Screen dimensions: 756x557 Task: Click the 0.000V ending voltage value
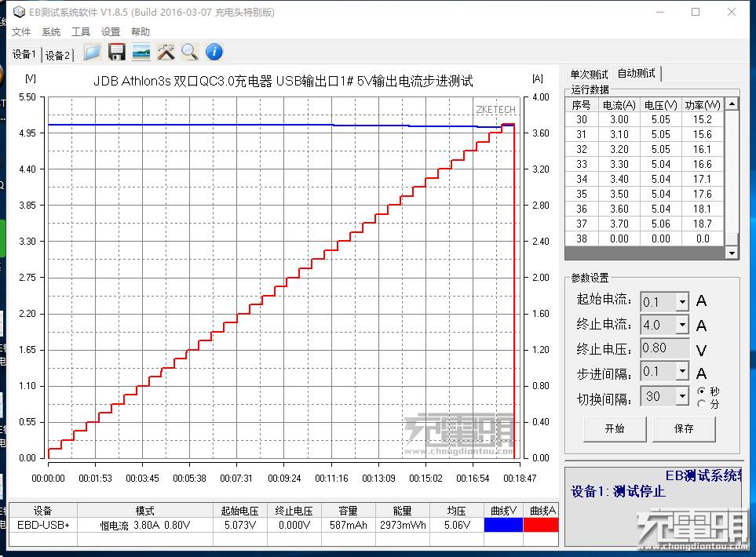pyautogui.click(x=294, y=525)
